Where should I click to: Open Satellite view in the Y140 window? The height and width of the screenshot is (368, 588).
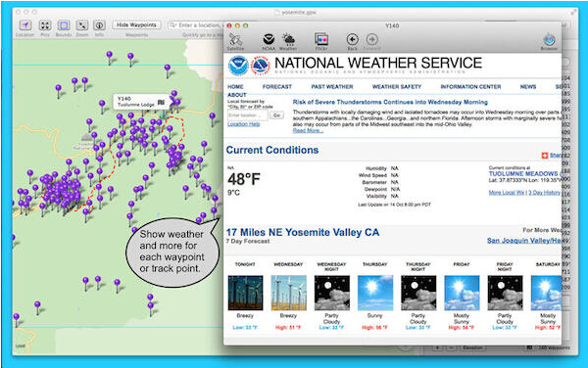(x=235, y=40)
